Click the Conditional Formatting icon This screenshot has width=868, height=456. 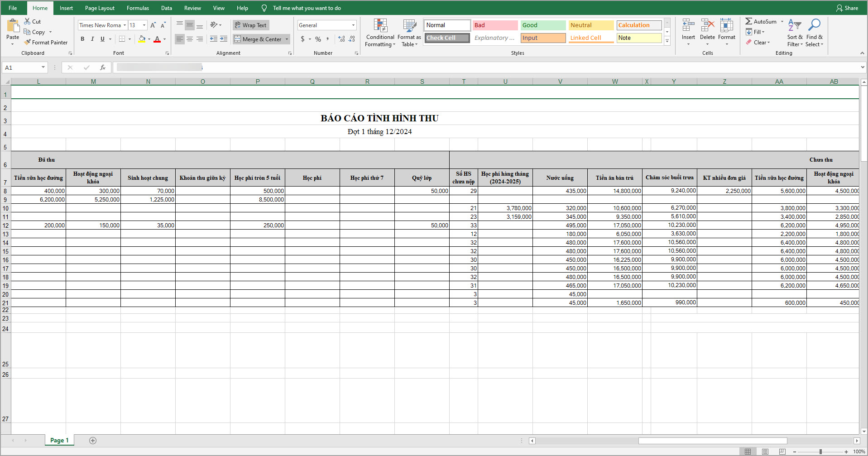point(380,26)
